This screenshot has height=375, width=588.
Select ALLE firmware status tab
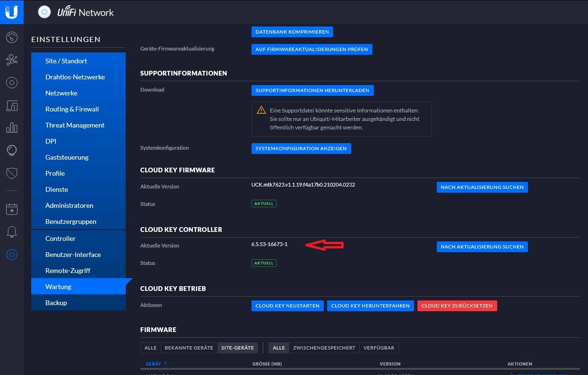279,348
